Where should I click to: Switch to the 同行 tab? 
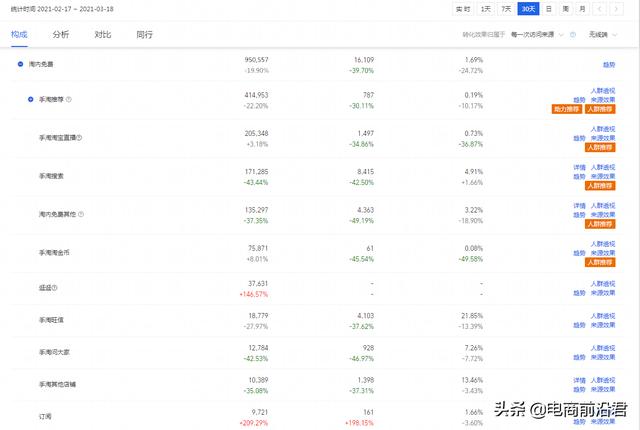(144, 34)
